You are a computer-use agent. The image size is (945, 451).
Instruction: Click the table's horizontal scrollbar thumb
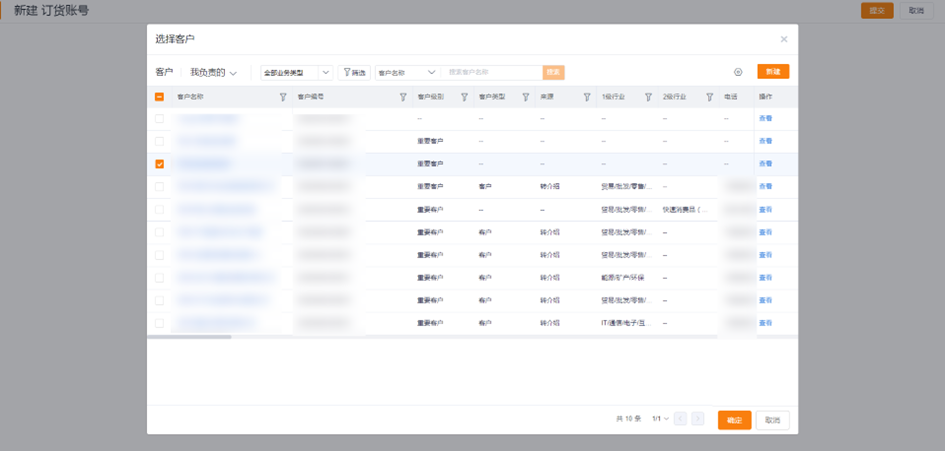[189, 337]
